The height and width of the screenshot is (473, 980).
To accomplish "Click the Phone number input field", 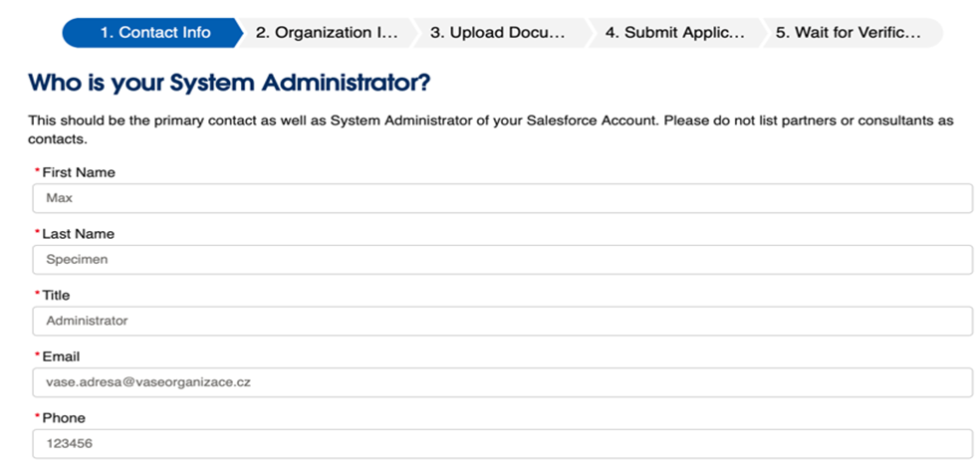I will tap(503, 443).
